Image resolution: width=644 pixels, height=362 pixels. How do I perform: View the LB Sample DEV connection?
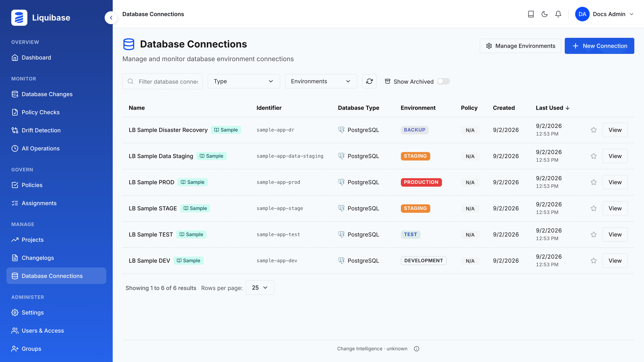point(615,261)
